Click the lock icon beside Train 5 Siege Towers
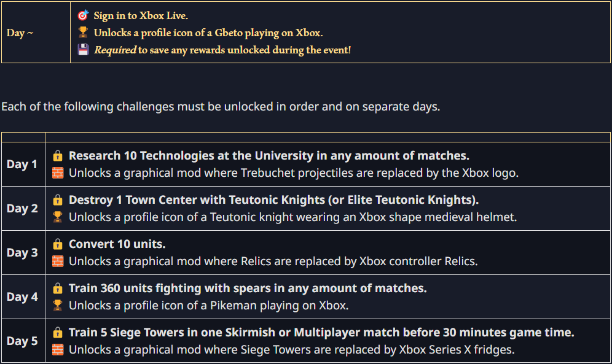 coord(58,333)
